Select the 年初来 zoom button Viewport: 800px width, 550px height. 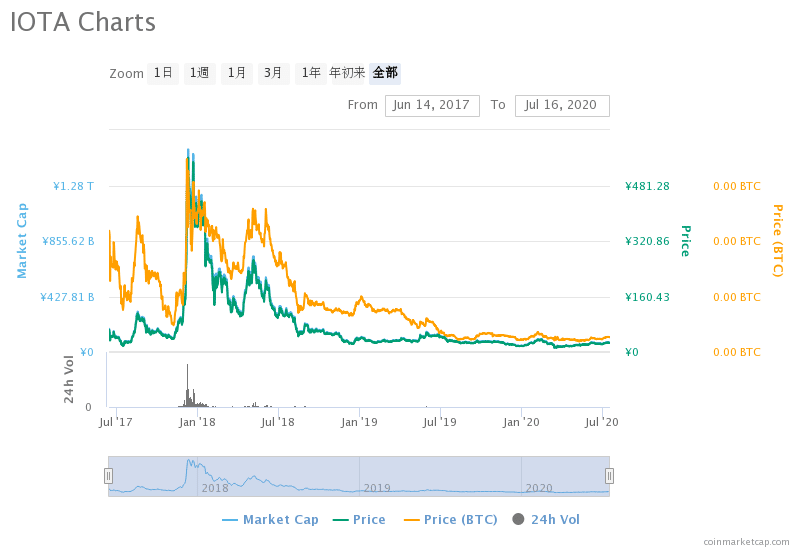347,73
